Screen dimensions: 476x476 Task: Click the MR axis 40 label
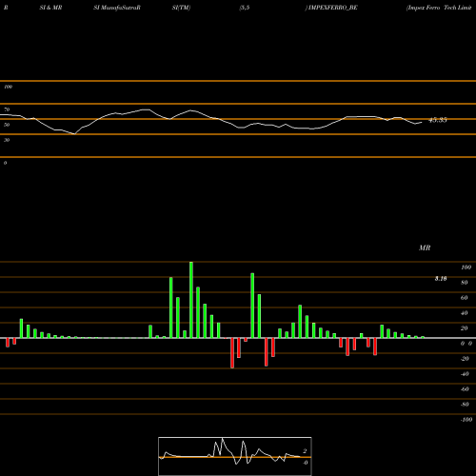465,313
